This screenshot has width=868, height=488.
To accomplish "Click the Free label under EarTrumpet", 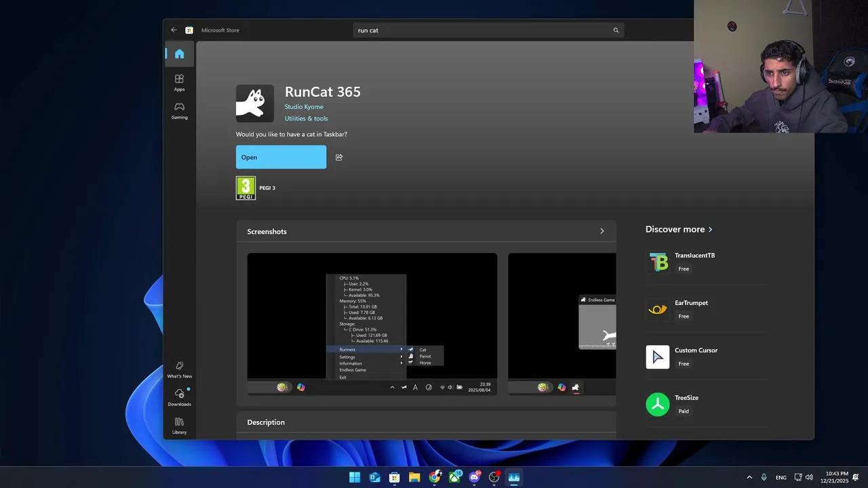I will [684, 317].
